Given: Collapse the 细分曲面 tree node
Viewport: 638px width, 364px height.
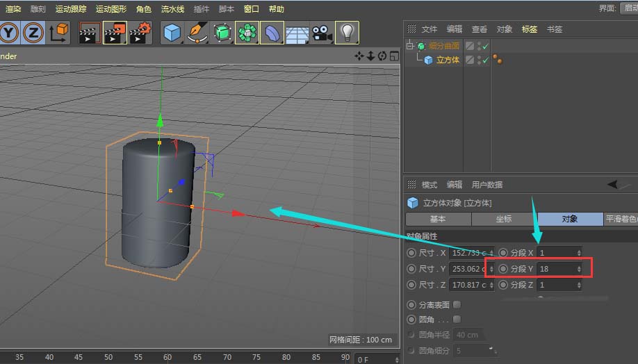Looking at the screenshot, I should [411, 47].
